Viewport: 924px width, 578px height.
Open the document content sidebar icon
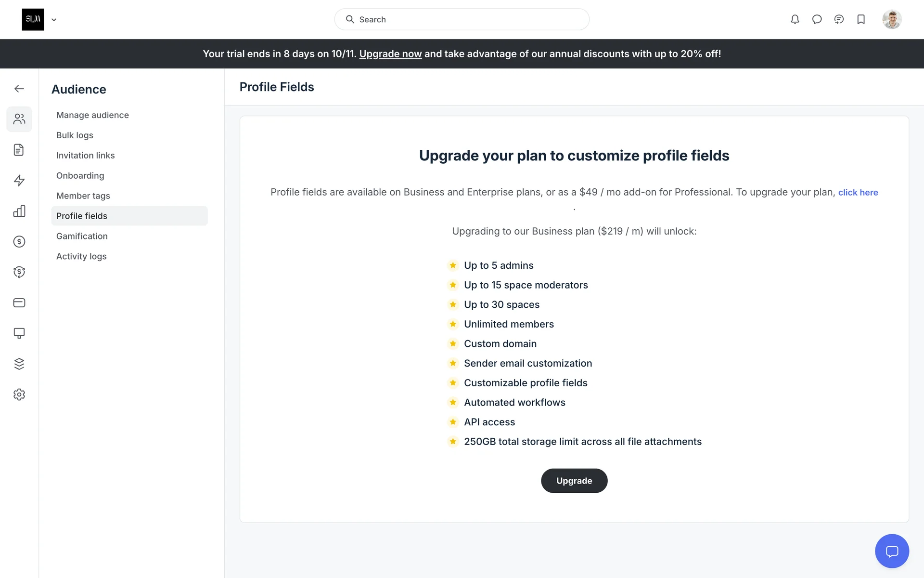click(x=19, y=150)
